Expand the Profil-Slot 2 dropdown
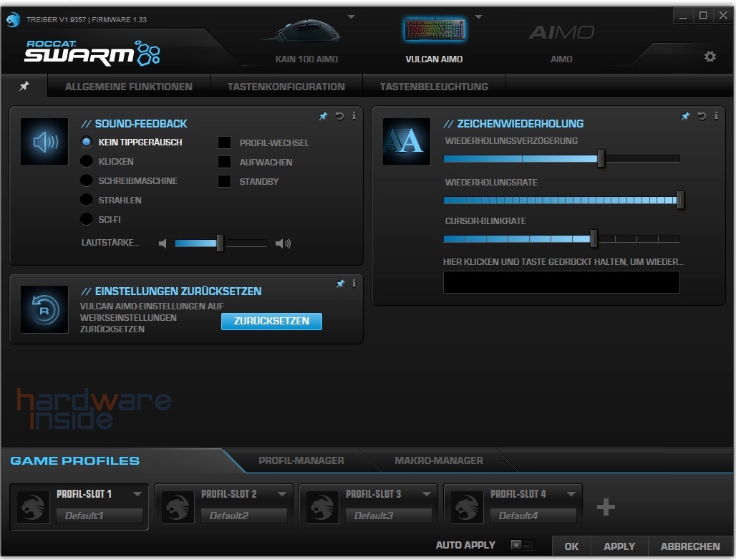The height and width of the screenshot is (560, 736). point(282,494)
